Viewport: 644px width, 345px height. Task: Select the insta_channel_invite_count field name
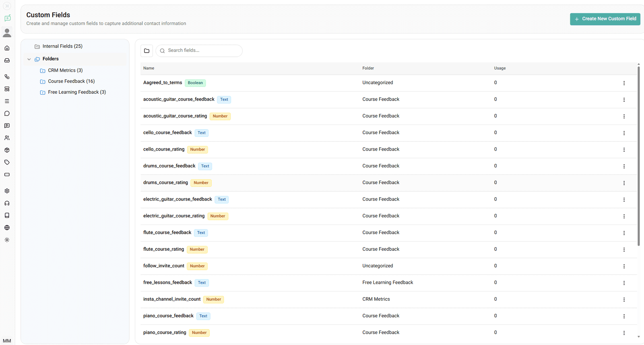172,299
